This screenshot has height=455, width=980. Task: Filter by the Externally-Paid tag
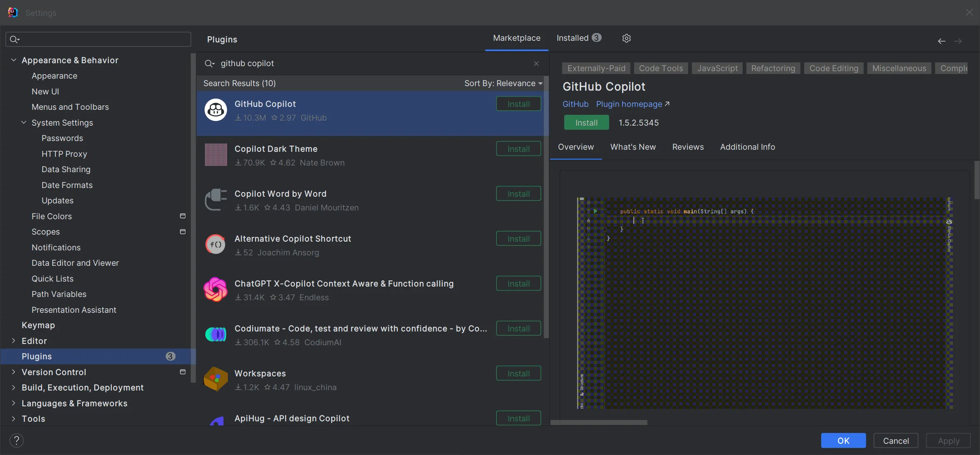596,69
